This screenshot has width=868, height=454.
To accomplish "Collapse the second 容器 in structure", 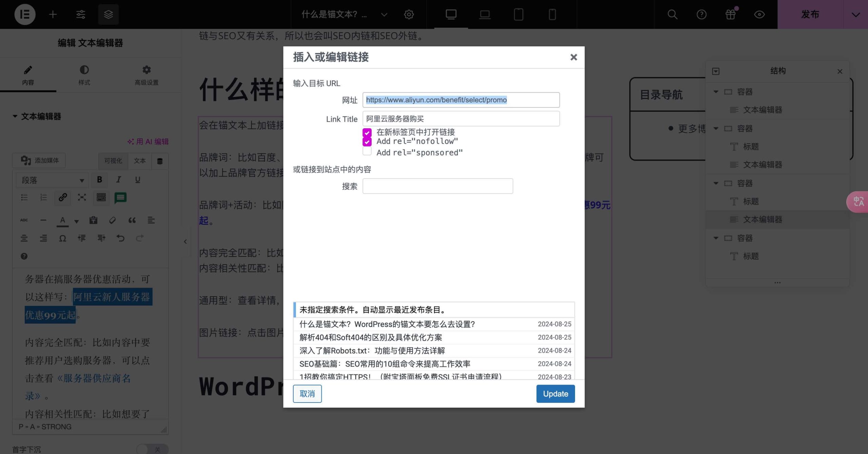I will pos(716,128).
